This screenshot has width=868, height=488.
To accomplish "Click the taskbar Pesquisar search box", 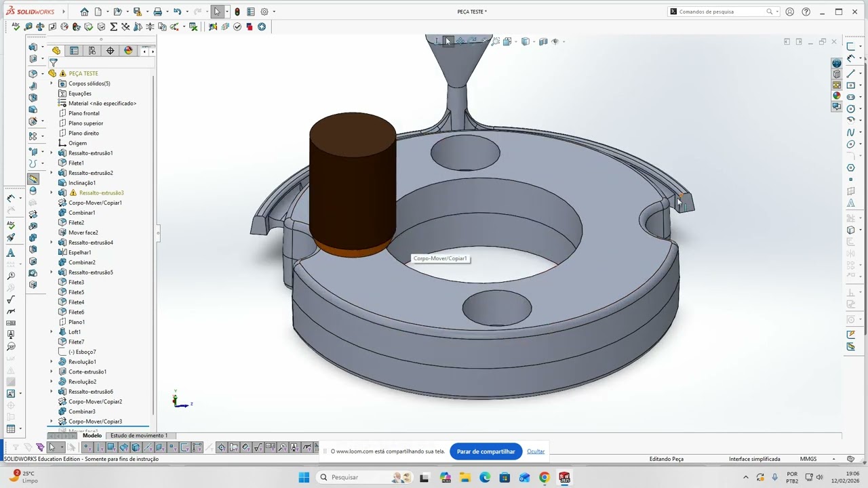I will click(365, 477).
